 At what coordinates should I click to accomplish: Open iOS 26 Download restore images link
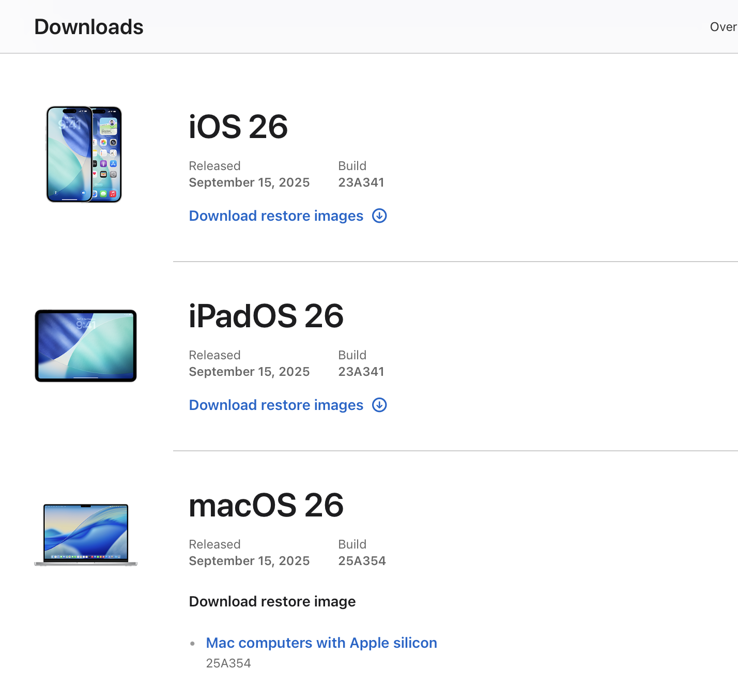[x=276, y=216]
